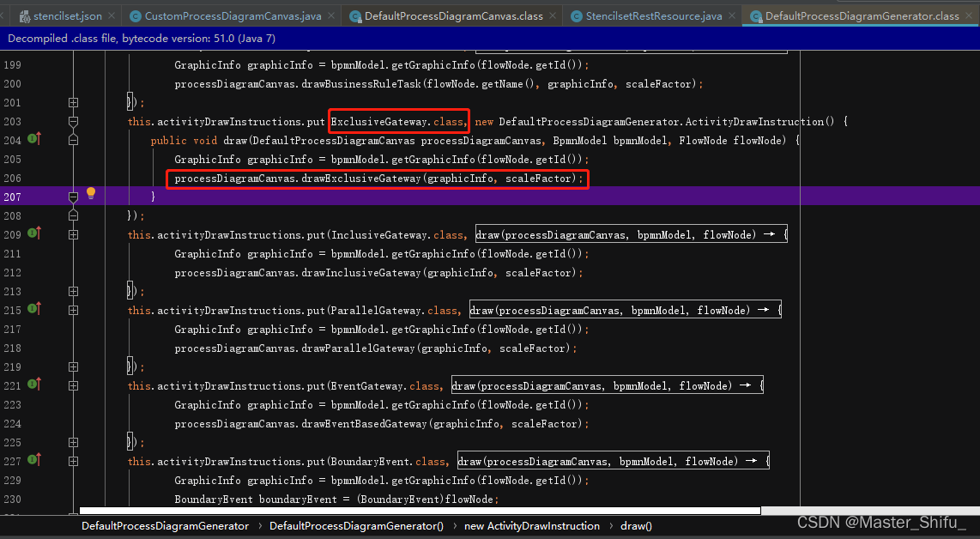
Task: Click 'new ActivityDrawInstruction' breadcrumb
Action: click(x=532, y=526)
